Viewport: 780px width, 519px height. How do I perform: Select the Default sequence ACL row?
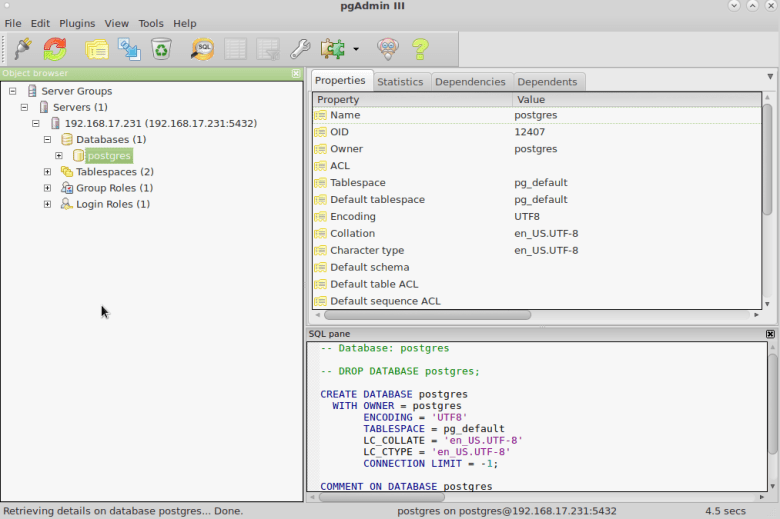537,302
